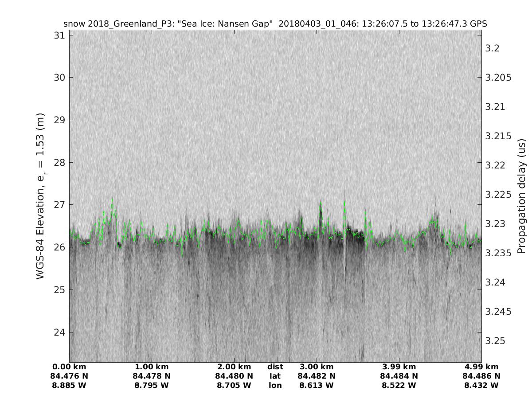The height and width of the screenshot is (399, 532).
Task: Select the 3.99 km distance label
Action: point(399,367)
